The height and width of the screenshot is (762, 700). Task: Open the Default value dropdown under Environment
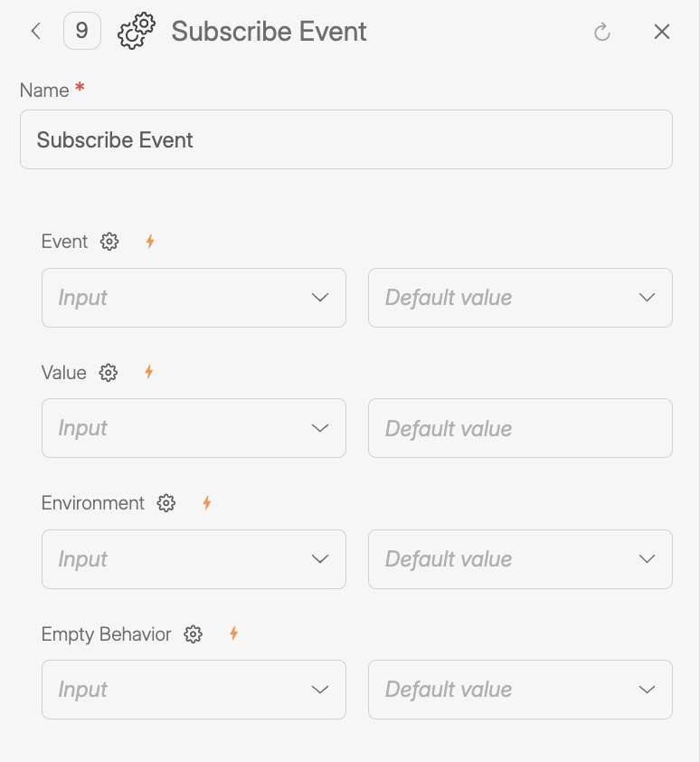click(x=520, y=558)
